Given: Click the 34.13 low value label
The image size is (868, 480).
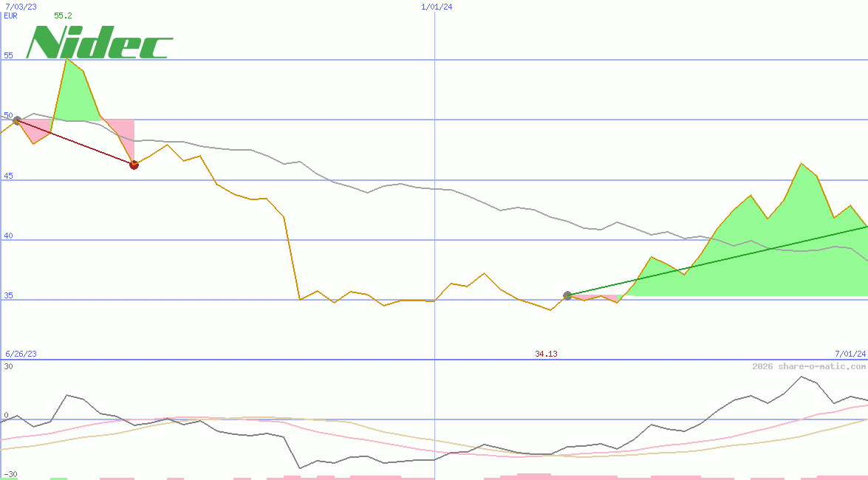Looking at the screenshot, I should pos(546,354).
